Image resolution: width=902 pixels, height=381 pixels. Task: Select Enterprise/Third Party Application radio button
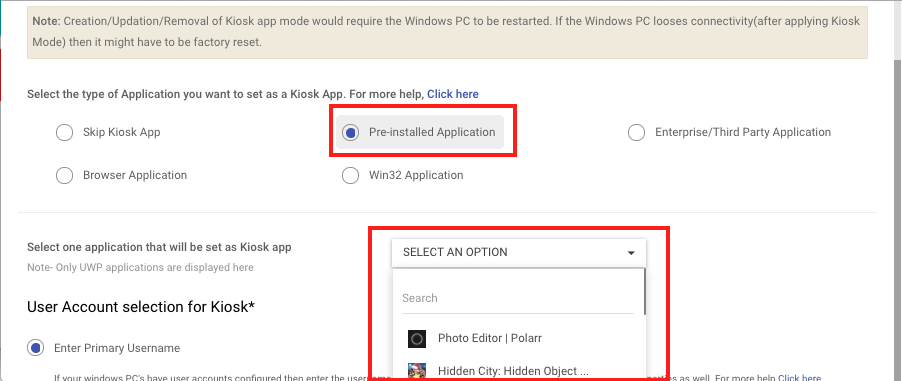tap(636, 132)
